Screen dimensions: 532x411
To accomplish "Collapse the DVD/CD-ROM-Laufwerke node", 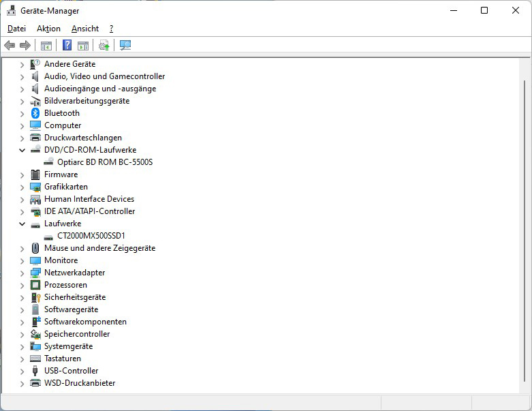I will [22, 150].
